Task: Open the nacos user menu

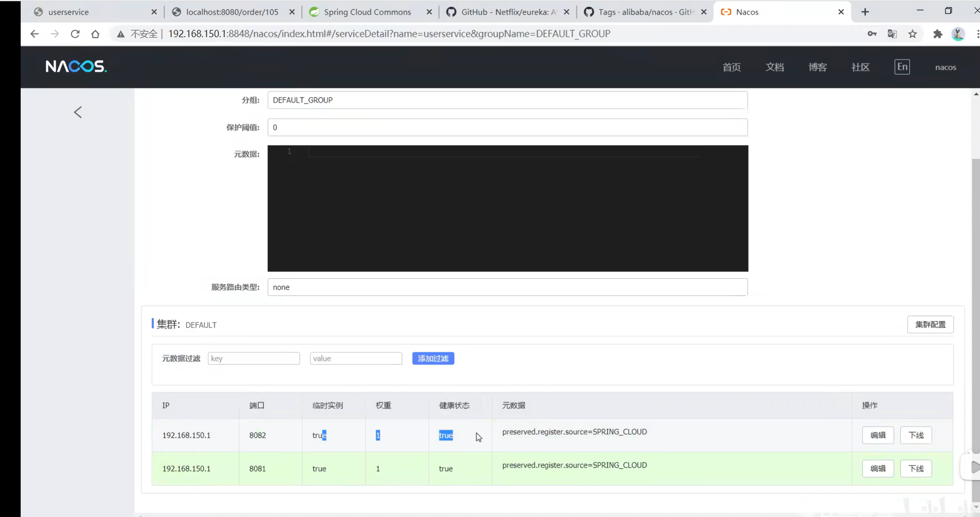Action: (x=945, y=67)
